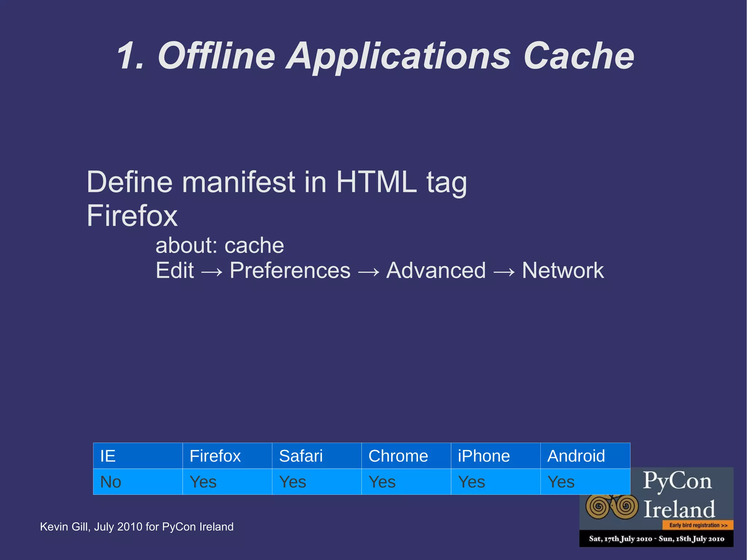Click the No cell under IE
Image resolution: width=747 pixels, height=560 pixels.
pos(138,482)
